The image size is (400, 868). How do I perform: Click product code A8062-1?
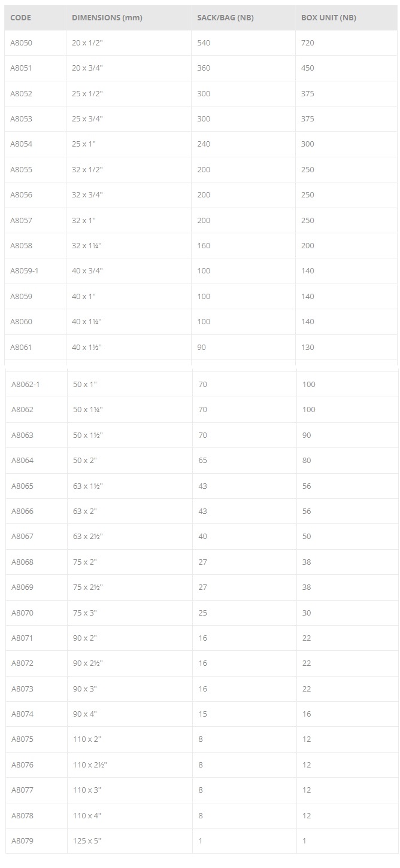tap(26, 385)
